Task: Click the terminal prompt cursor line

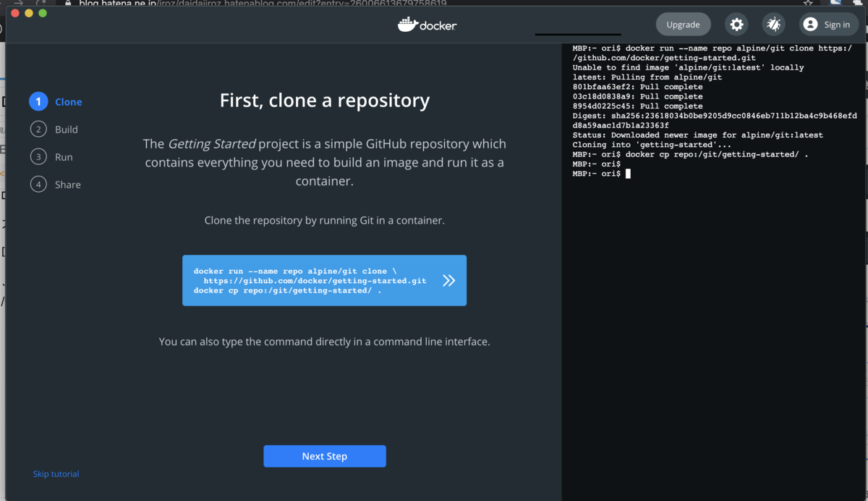Action: pos(601,174)
